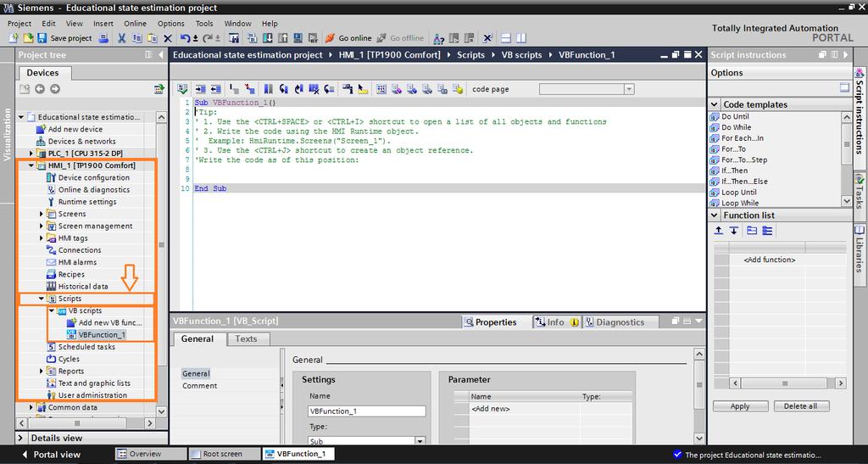Click the New project toolbar icon
The width and height of the screenshot is (868, 464).
pyautogui.click(x=14, y=38)
